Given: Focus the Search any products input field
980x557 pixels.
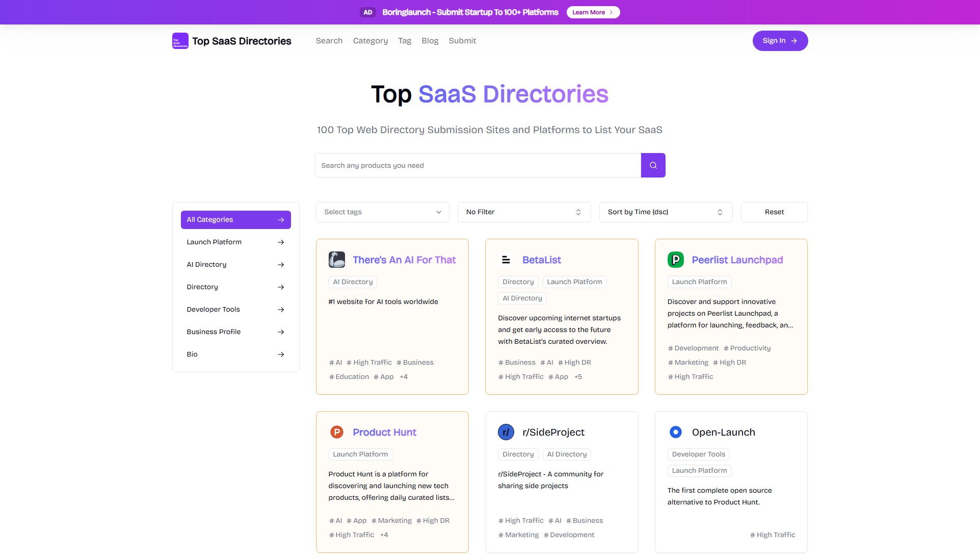Looking at the screenshot, I should click(x=478, y=165).
